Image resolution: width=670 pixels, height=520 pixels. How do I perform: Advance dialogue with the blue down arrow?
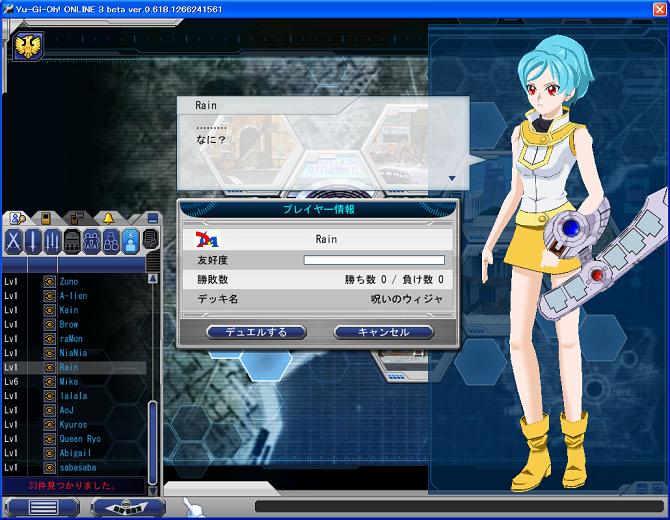pyautogui.click(x=452, y=178)
